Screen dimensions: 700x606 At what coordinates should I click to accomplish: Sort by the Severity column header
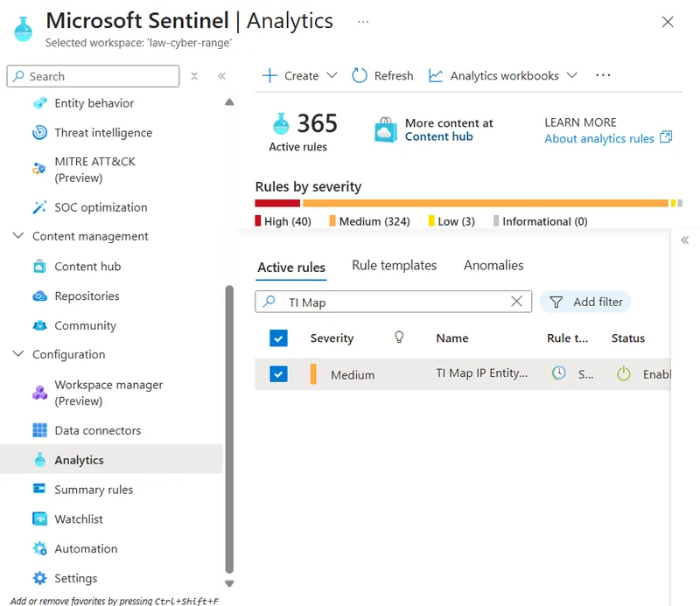[332, 338]
